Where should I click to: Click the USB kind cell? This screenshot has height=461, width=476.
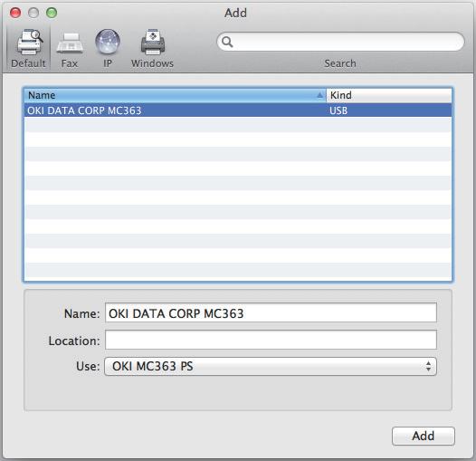(x=338, y=110)
